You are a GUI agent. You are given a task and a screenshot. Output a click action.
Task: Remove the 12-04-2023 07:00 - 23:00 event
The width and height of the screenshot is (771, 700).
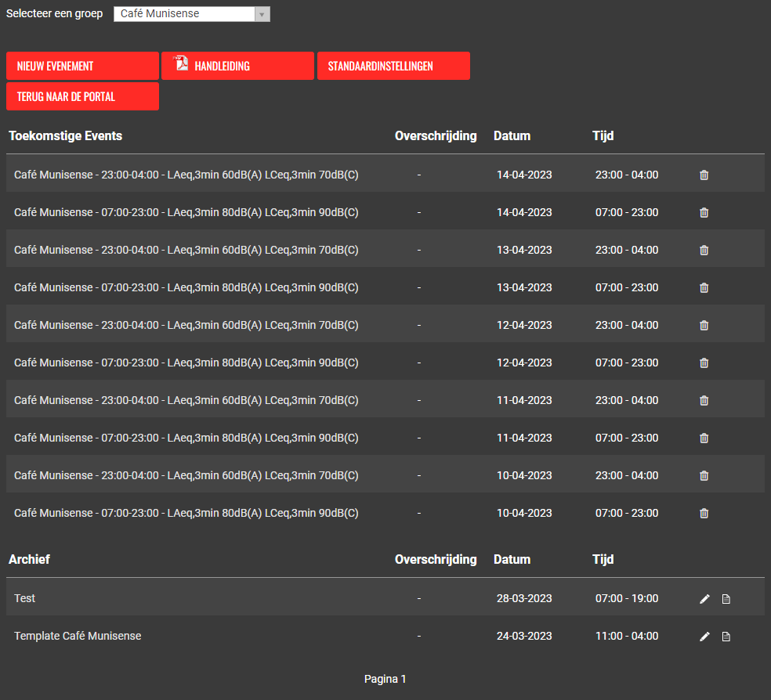pos(704,363)
